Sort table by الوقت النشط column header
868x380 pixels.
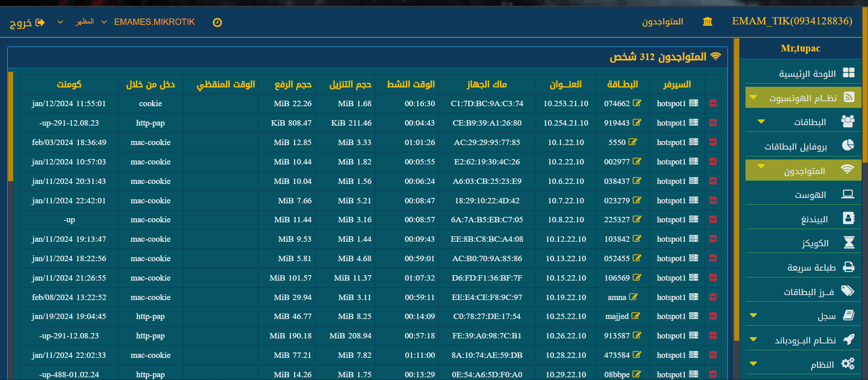click(x=410, y=84)
